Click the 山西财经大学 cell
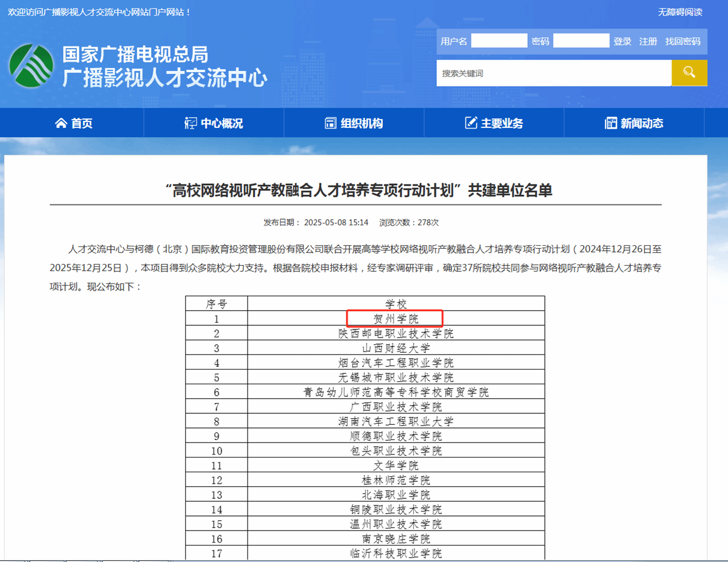728x562 pixels. coord(396,348)
